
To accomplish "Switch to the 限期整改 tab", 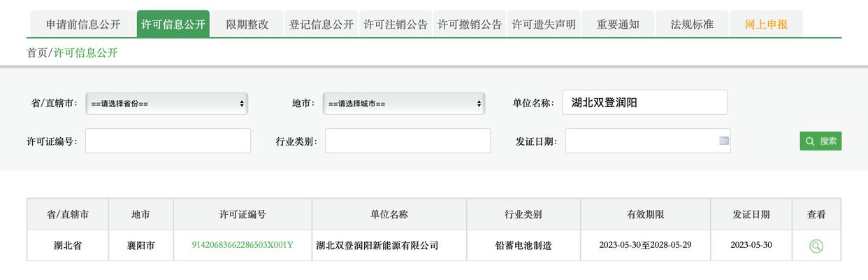I will [x=247, y=24].
